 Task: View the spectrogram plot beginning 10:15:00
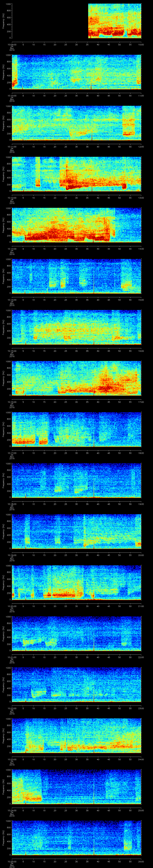point(77,327)
